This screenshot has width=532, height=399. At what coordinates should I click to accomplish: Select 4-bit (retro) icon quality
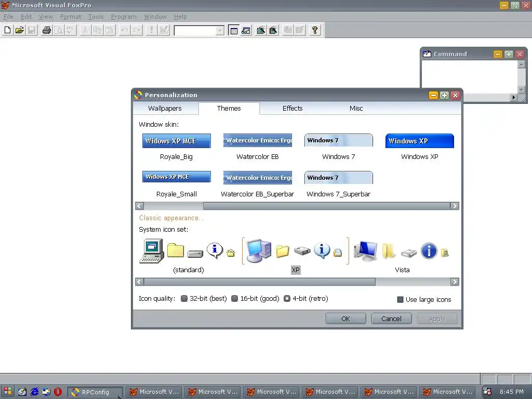pos(305,299)
